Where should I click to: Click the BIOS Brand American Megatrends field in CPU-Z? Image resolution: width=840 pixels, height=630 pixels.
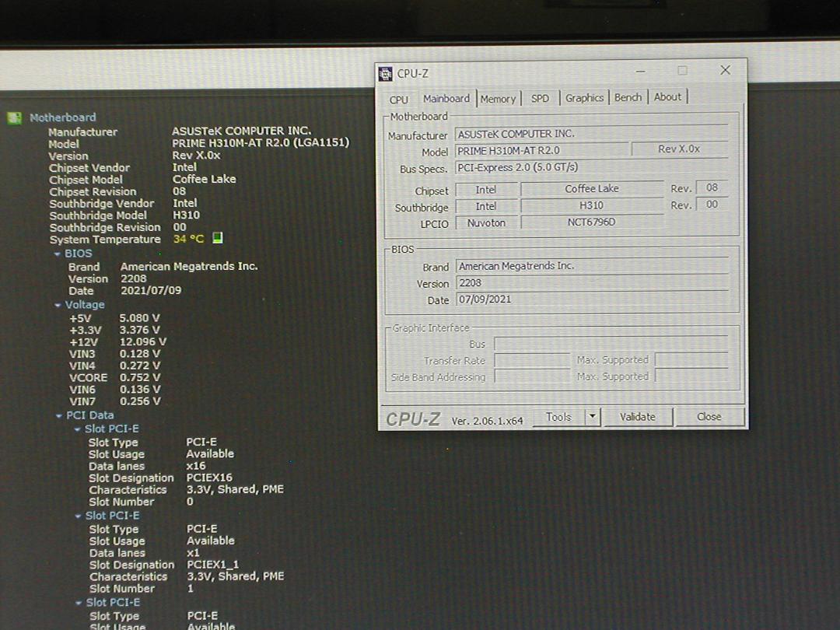[x=592, y=266]
